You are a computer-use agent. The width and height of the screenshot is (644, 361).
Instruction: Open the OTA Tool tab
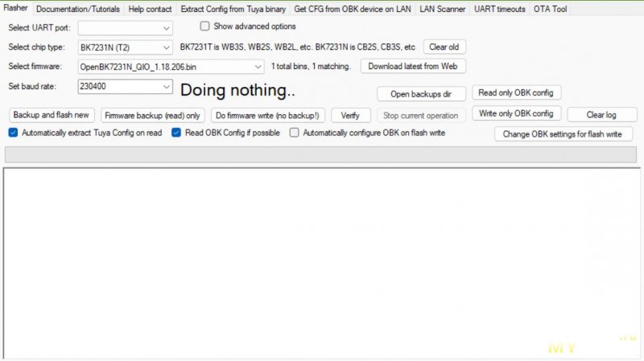(550, 9)
